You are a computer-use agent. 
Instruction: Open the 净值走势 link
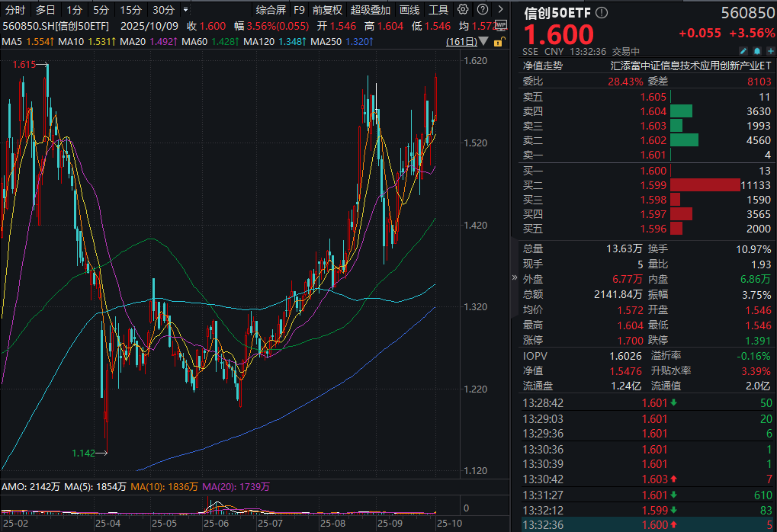pos(542,66)
